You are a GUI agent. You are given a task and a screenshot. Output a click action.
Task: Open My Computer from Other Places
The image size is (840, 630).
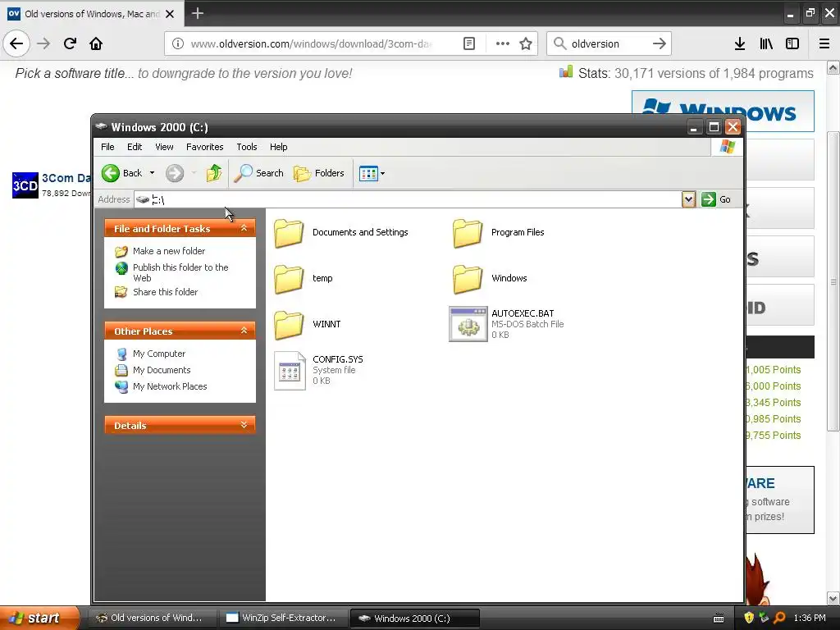coord(159,354)
